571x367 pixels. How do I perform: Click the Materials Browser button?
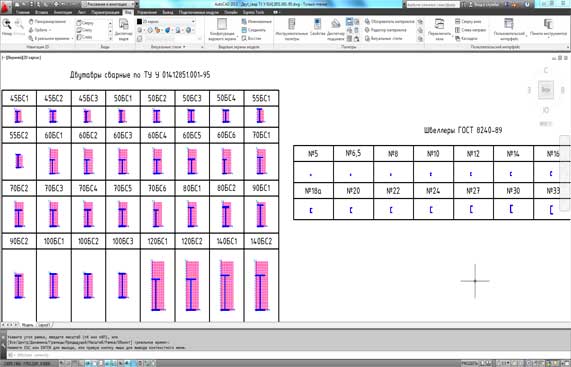390,22
